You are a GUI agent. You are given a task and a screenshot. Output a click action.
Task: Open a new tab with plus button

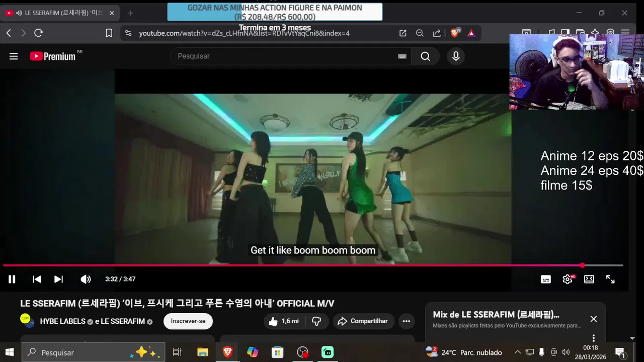(x=130, y=13)
